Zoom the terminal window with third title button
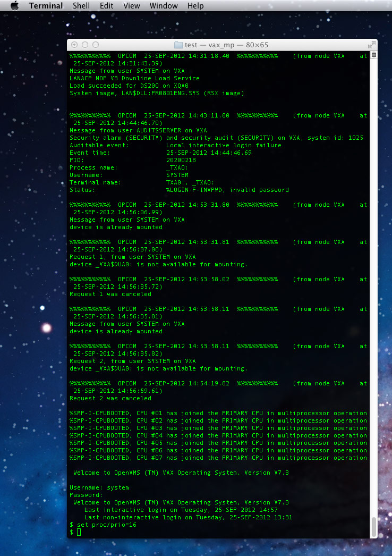This screenshot has height=556, width=392. (96, 45)
